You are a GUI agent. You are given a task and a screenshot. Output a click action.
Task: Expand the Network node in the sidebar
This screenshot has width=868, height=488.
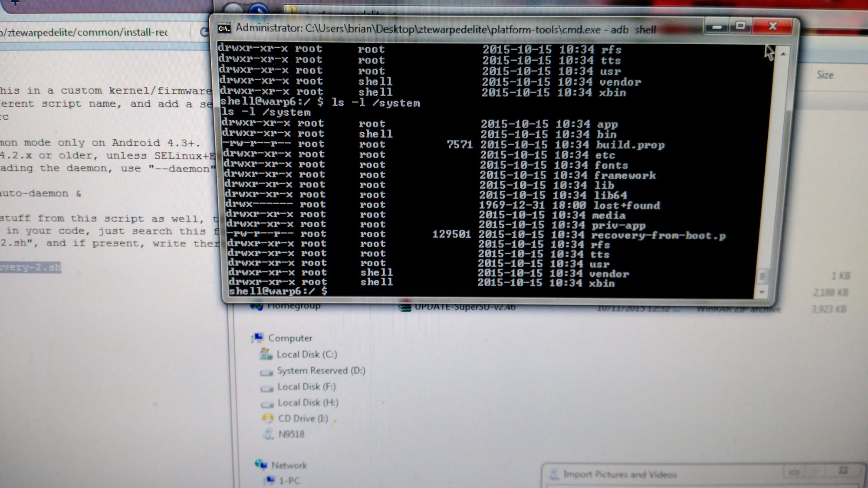point(289,465)
